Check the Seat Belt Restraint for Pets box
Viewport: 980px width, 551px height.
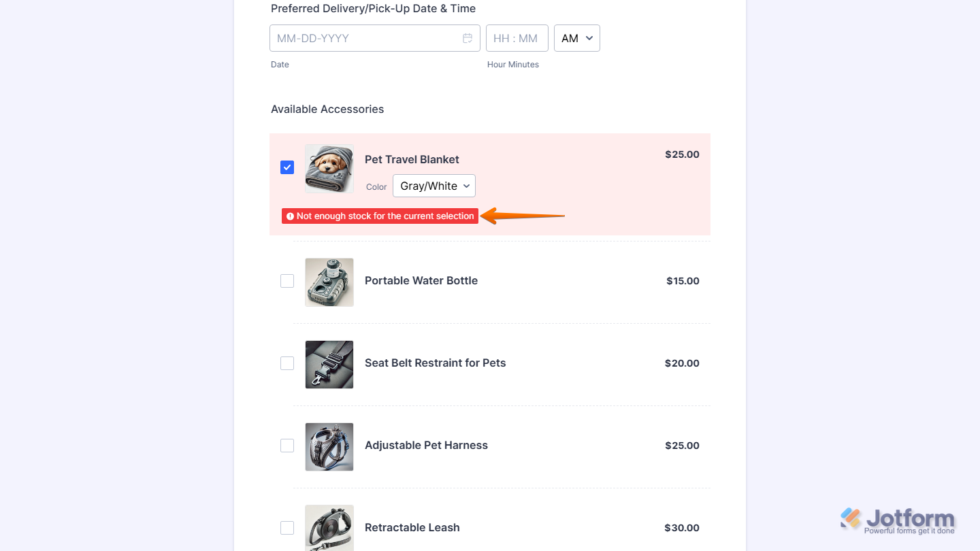pos(287,363)
